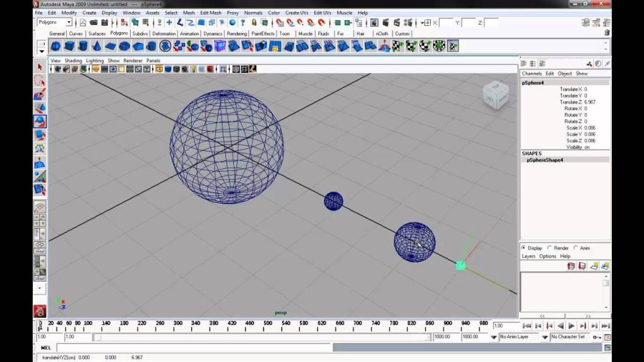Go to the end of playback range
The height and width of the screenshot is (362, 644).
click(606, 326)
